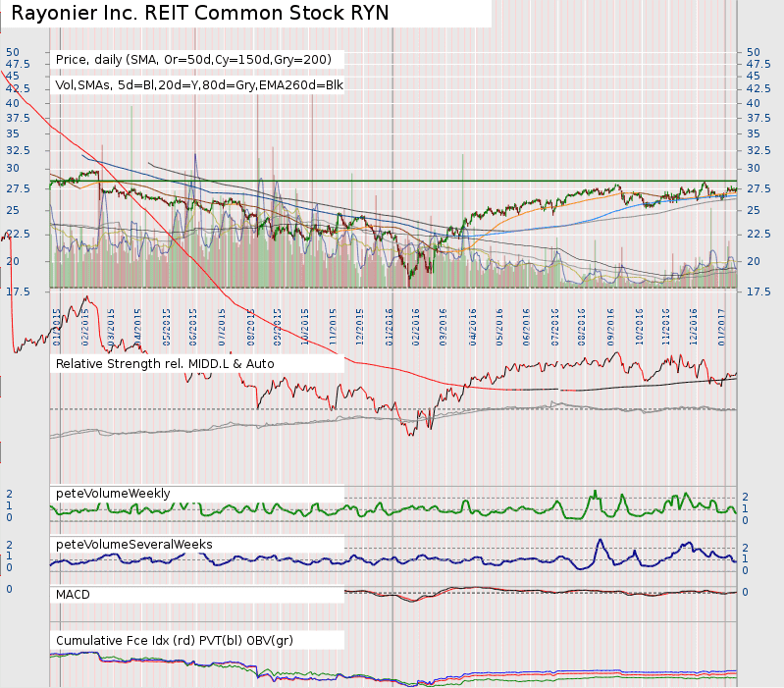Click the right price axis value 30
This screenshot has height=688, width=784.
pos(753,168)
